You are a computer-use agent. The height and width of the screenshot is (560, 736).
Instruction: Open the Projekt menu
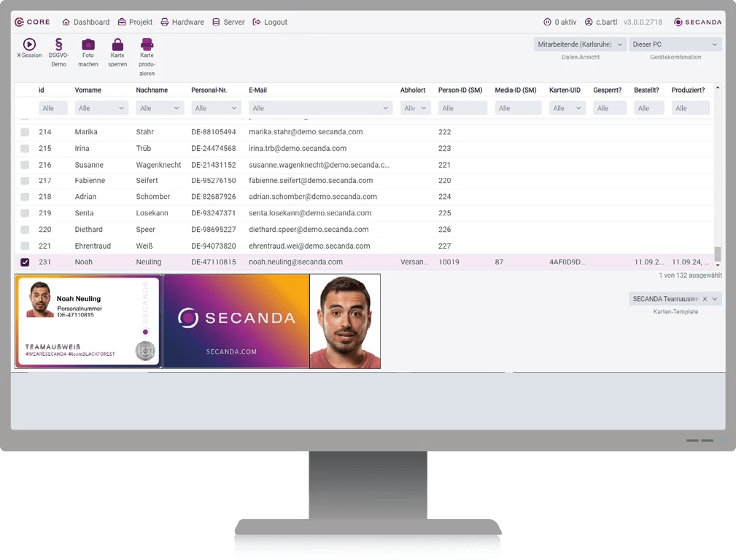[135, 22]
